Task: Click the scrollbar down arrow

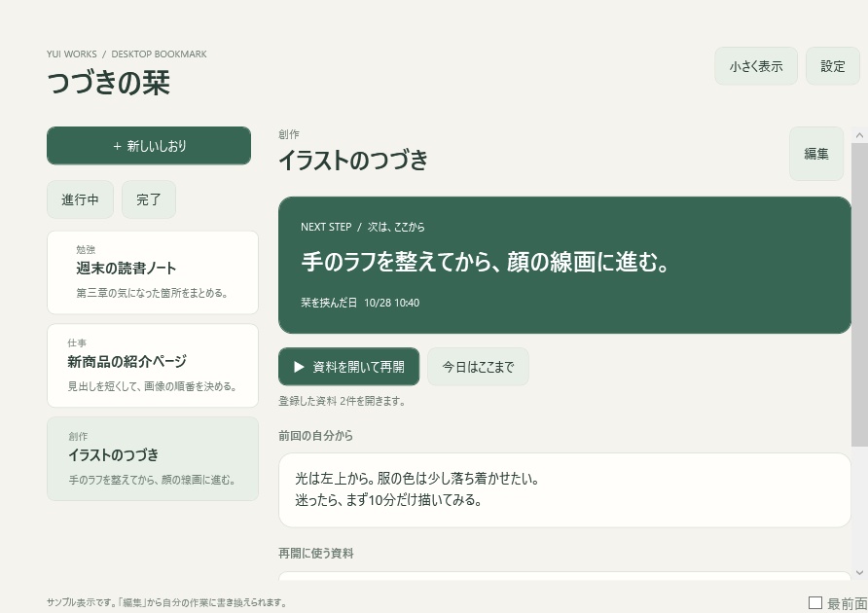Action: click(x=859, y=573)
